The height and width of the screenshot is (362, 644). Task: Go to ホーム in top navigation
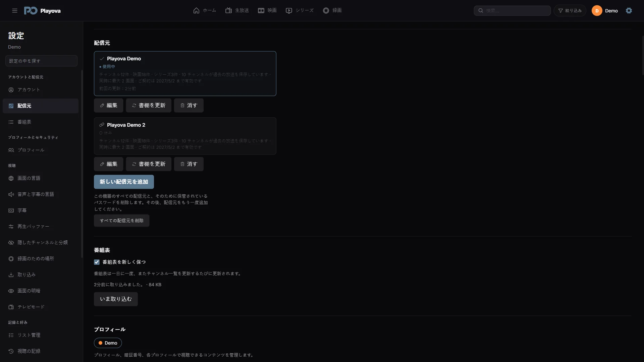(205, 10)
